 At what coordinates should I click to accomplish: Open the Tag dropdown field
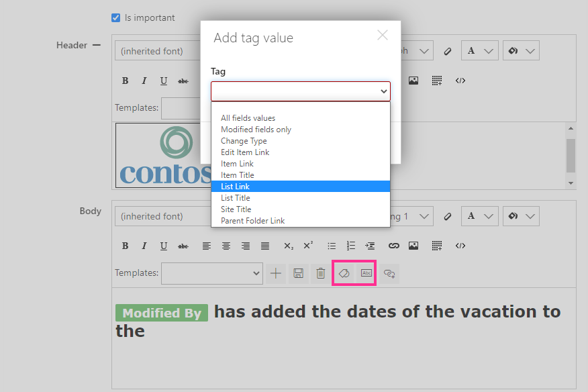click(300, 91)
